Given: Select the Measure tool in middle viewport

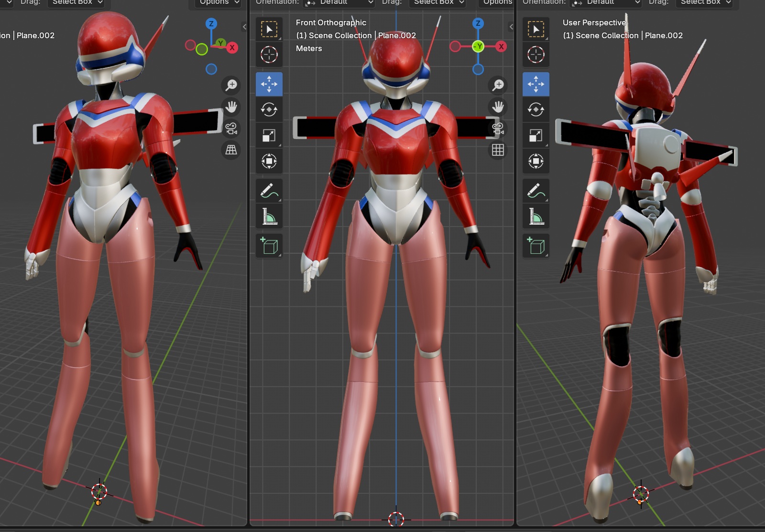Looking at the screenshot, I should tap(269, 217).
